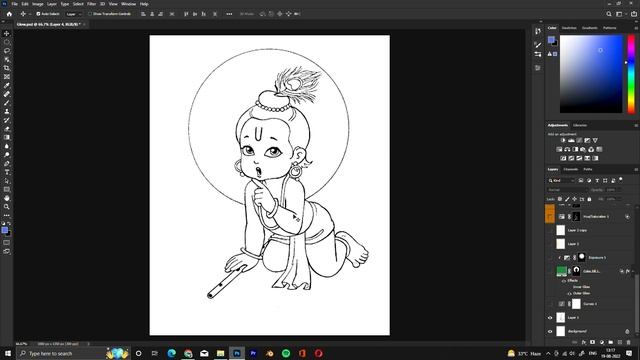Screen dimensions: 640x360
Task: Create new fill or adjustment layer
Action: [602, 342]
